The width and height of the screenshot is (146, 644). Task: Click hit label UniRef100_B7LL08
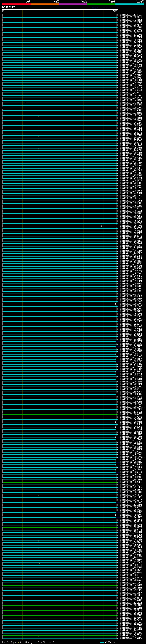pyautogui.click(x=131, y=35)
